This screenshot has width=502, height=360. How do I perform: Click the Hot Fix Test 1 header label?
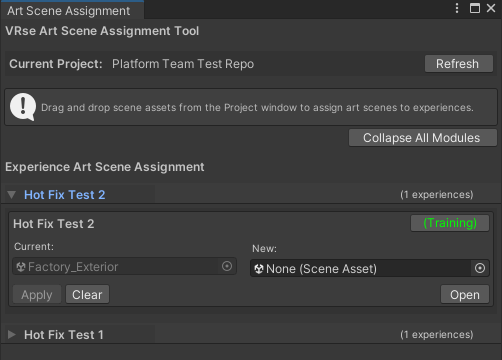pyautogui.click(x=64, y=335)
